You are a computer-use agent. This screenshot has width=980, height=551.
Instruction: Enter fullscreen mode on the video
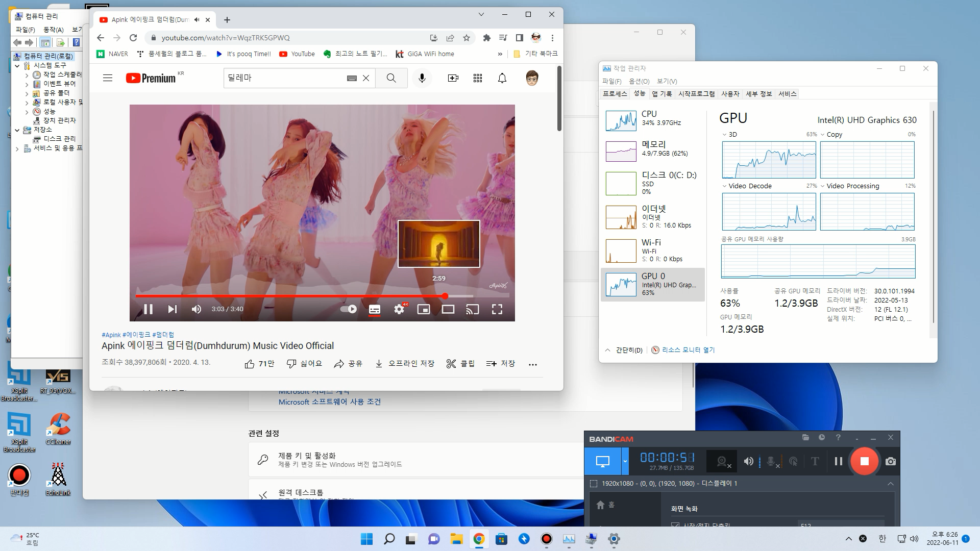click(x=497, y=309)
